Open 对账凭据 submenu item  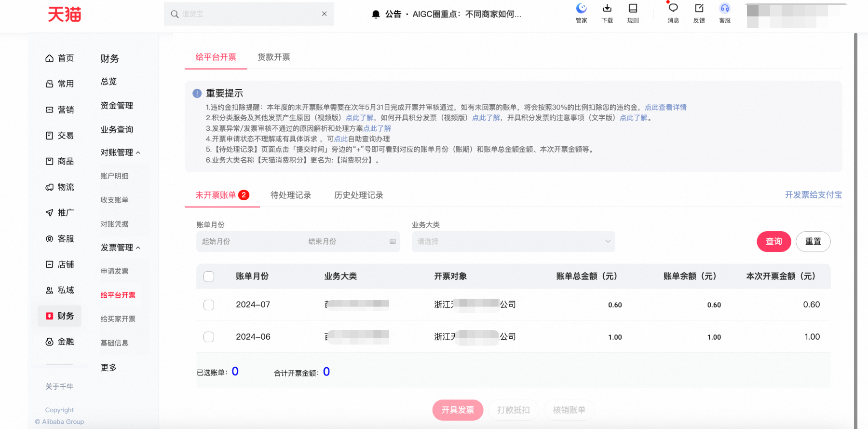coord(114,224)
